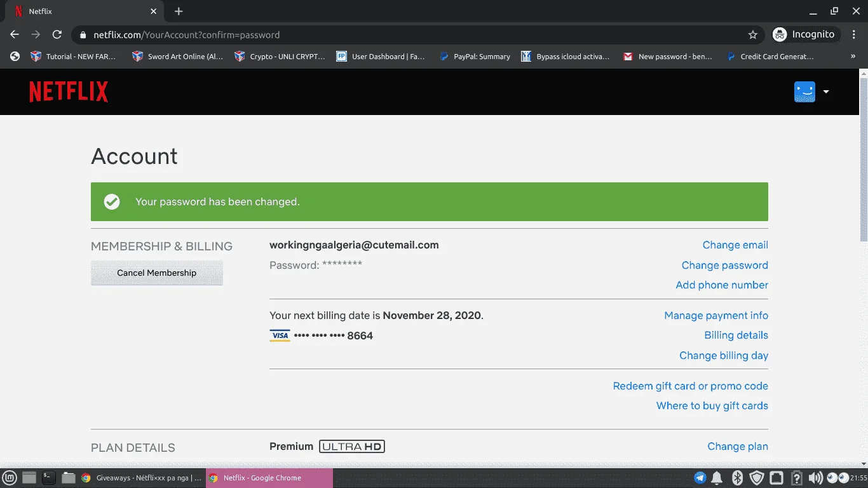Screen dimensions: 868x488
Task: Open the 'PayPal: Summary' bookmark
Action: pyautogui.click(x=475, y=57)
